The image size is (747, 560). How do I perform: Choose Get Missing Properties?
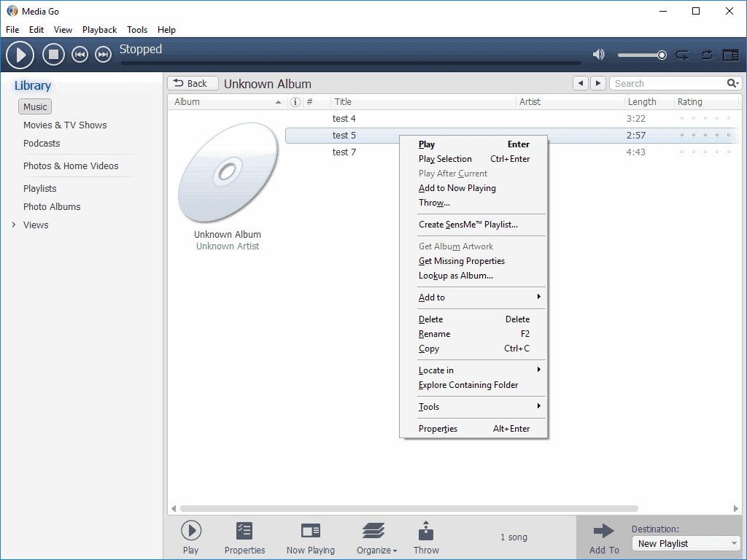tap(474, 261)
